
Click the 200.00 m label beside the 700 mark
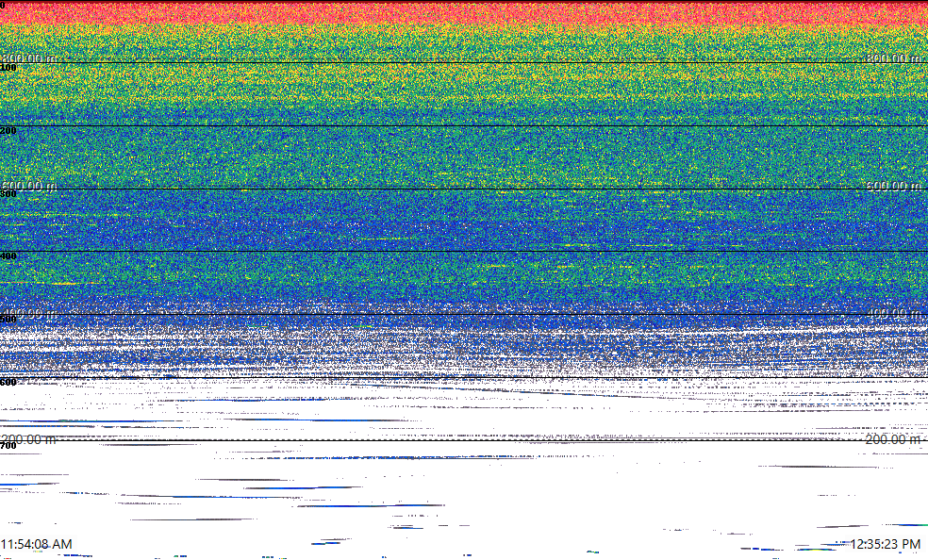point(28,438)
